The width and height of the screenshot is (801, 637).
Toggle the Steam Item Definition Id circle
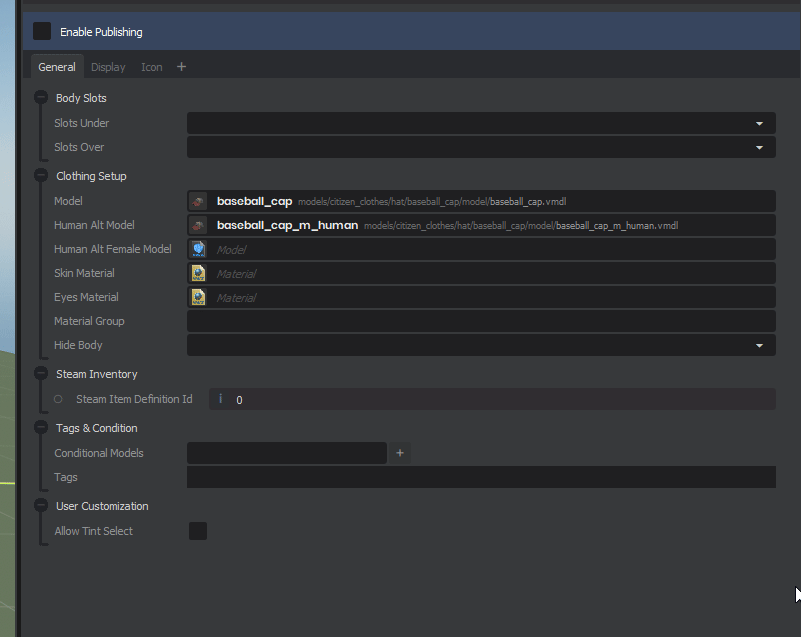[58, 399]
